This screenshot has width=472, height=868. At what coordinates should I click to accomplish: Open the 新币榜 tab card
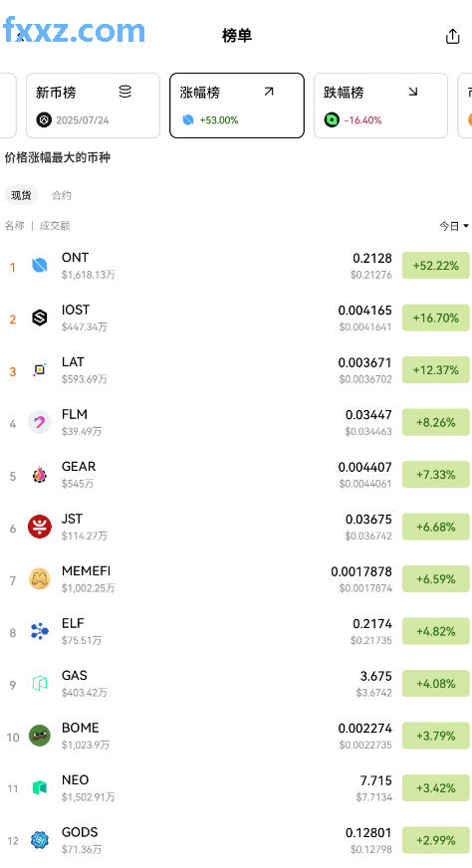point(93,106)
